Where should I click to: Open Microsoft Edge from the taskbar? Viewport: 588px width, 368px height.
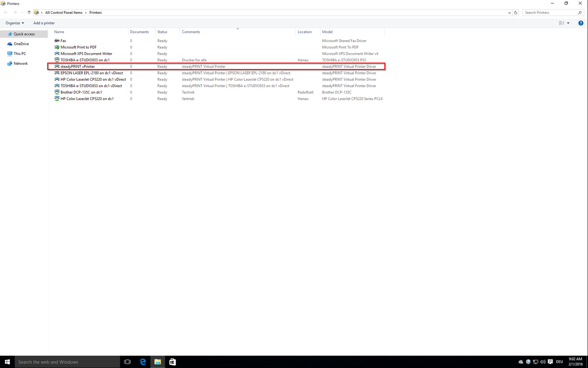coord(143,362)
